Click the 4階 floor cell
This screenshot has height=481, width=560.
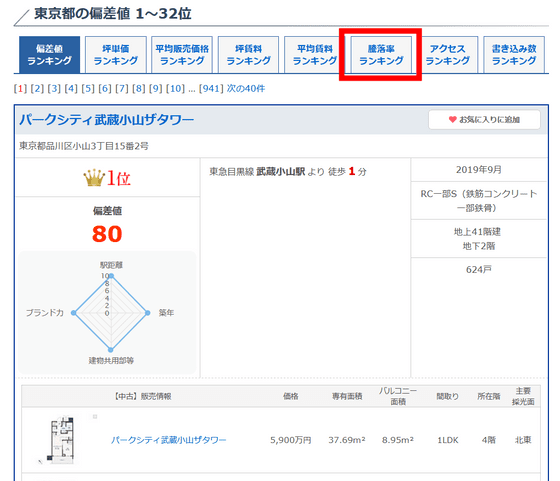pos(489,440)
